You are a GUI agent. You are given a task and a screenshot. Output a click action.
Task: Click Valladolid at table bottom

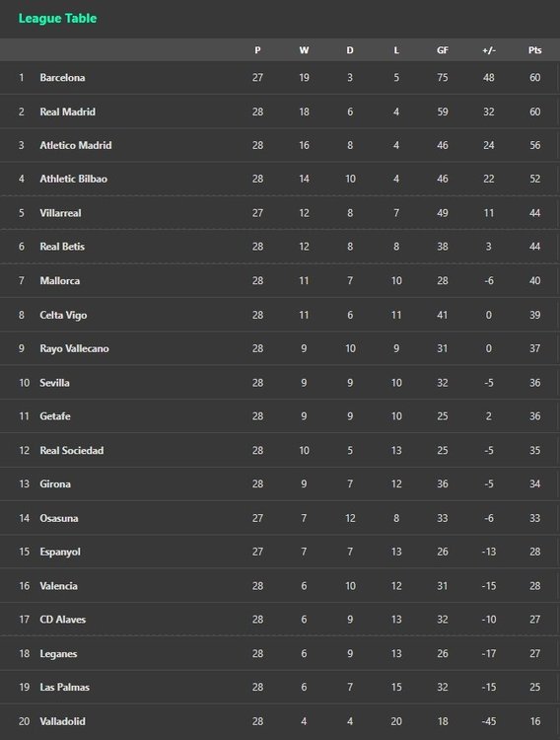63,721
